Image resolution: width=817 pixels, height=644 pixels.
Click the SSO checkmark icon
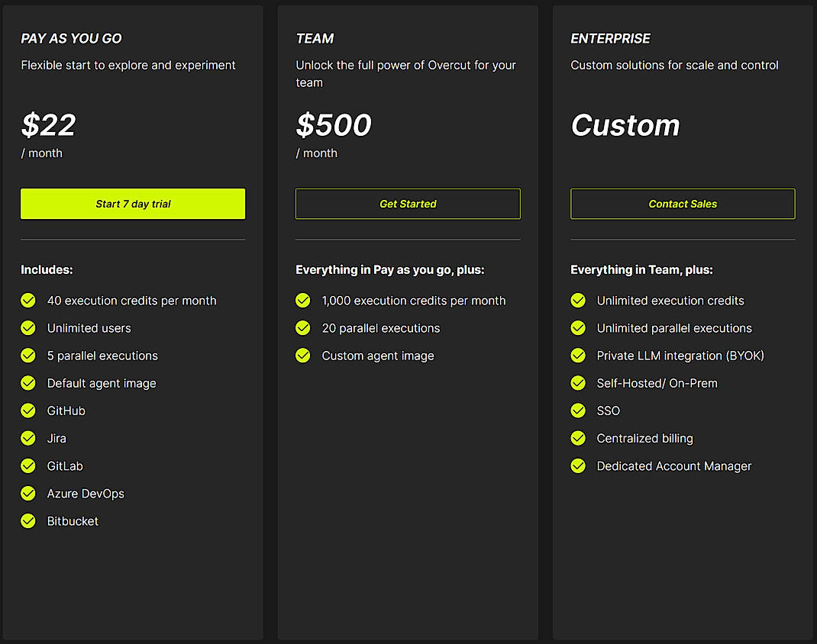(x=578, y=411)
